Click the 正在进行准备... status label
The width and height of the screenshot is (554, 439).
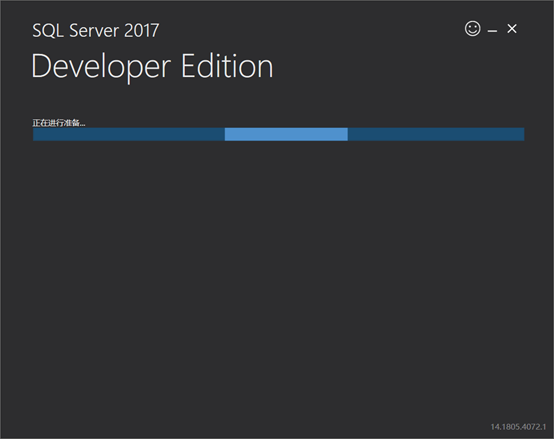59,123
